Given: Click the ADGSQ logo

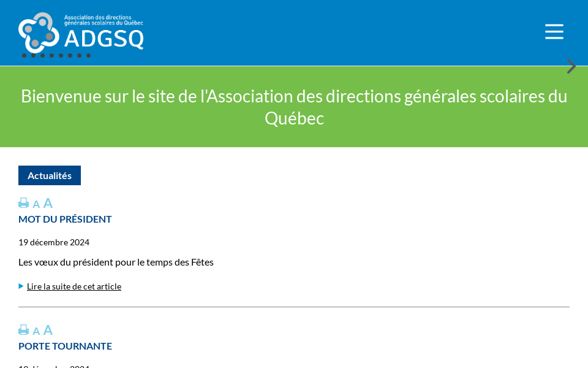Looking at the screenshot, I should coord(81,32).
